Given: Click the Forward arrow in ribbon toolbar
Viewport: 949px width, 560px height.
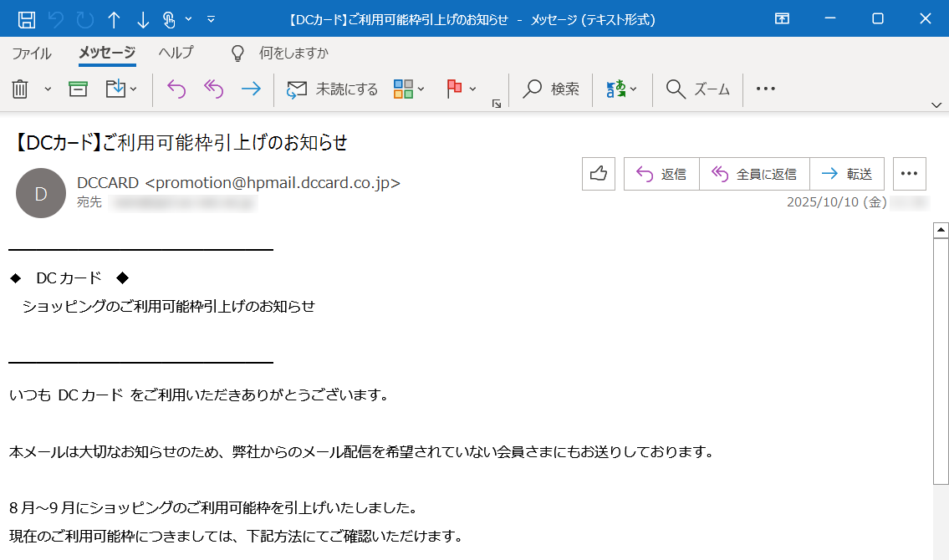Looking at the screenshot, I should [x=250, y=89].
